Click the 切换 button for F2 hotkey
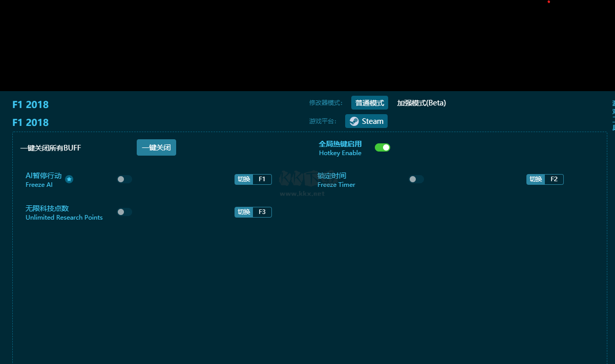 tap(536, 179)
